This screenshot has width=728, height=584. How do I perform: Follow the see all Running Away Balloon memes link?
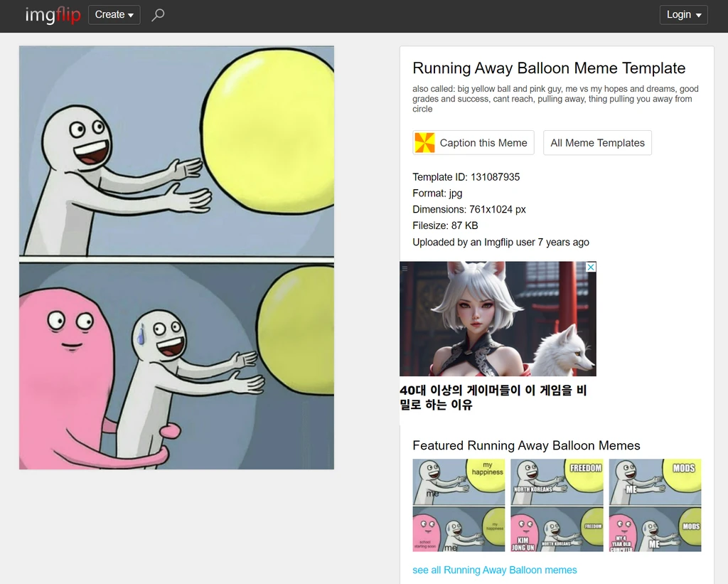click(494, 570)
